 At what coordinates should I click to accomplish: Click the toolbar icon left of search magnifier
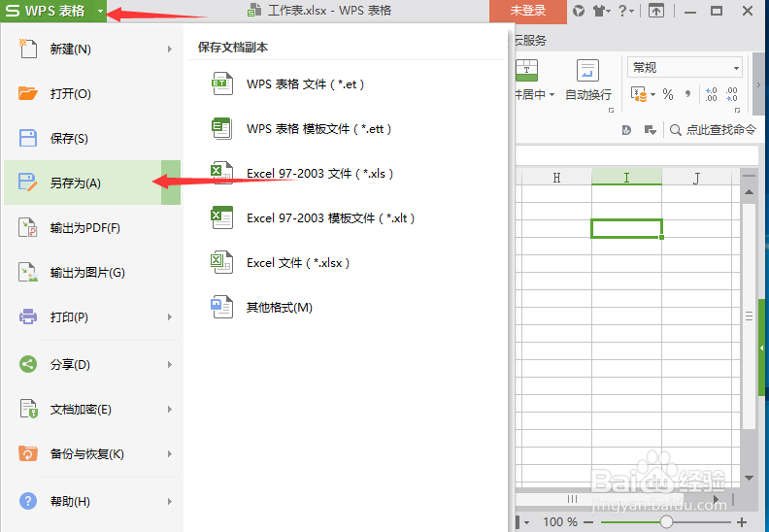pyautogui.click(x=651, y=130)
